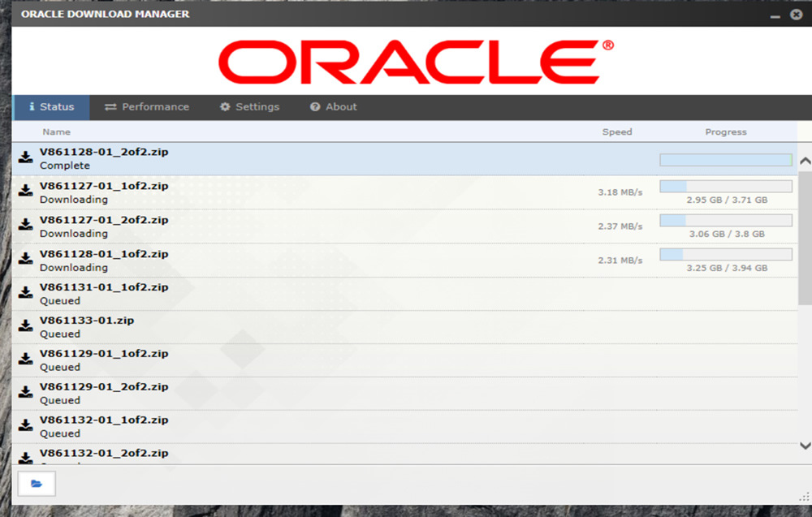Viewport: 812px width, 517px height.
Task: Switch to the Status tab
Action: pyautogui.click(x=51, y=107)
